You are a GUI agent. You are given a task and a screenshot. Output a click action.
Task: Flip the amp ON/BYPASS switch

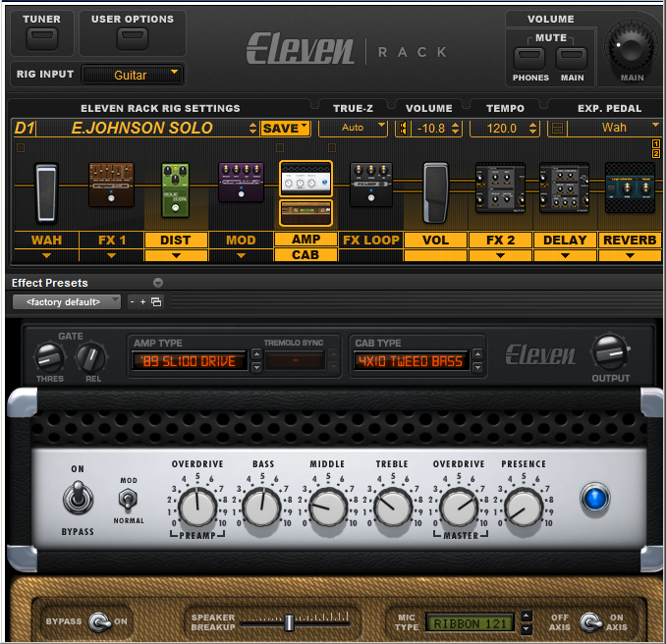tap(78, 498)
